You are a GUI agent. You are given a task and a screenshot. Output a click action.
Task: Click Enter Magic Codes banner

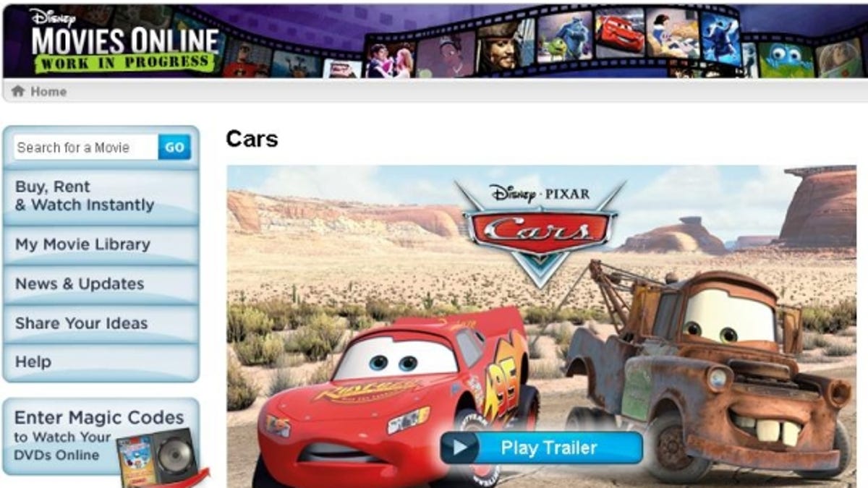pyautogui.click(x=101, y=437)
